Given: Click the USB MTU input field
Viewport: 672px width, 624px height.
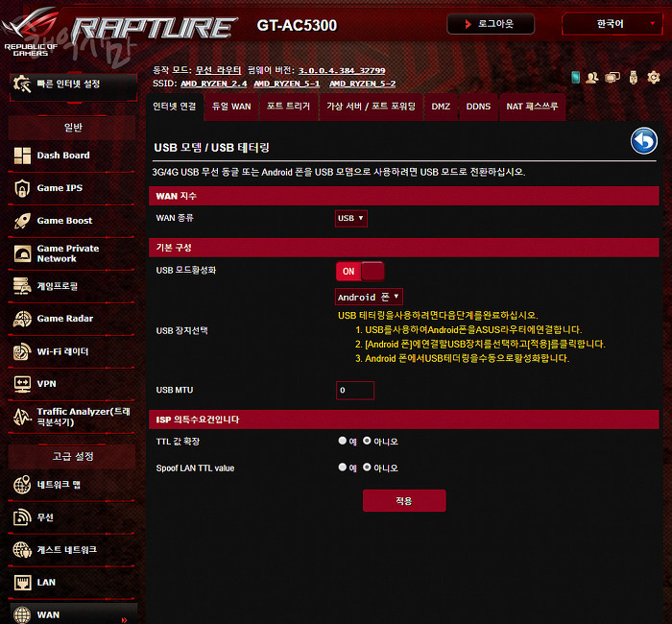Looking at the screenshot, I should coord(355,391).
